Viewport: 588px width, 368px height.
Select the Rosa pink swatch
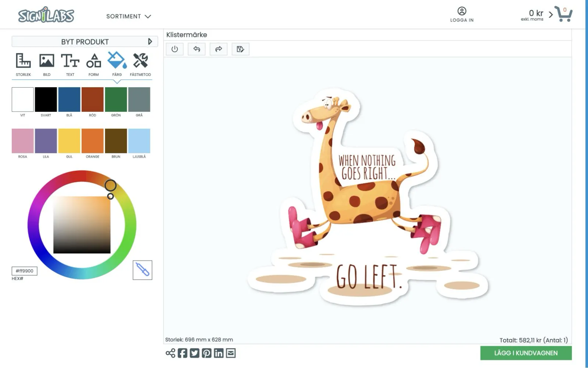(x=23, y=141)
